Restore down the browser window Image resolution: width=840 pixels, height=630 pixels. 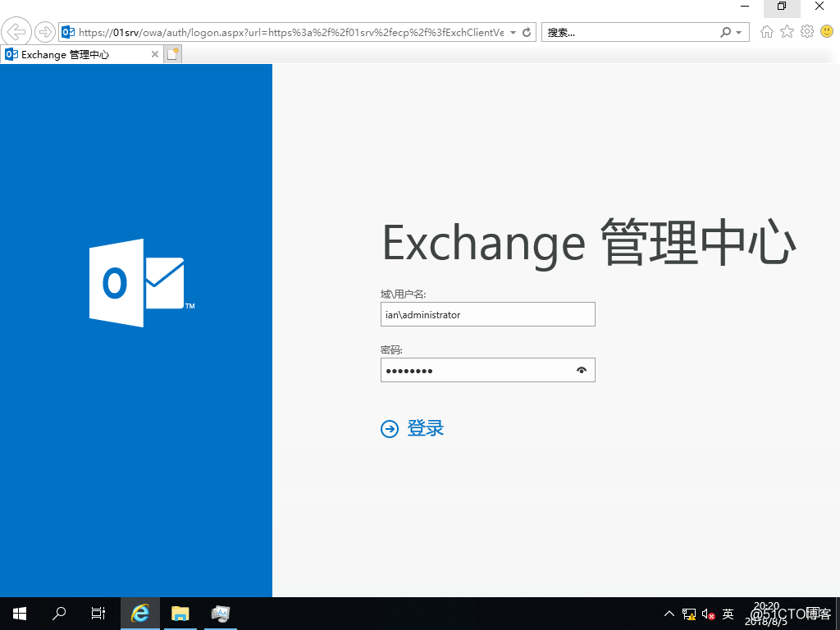click(x=782, y=7)
